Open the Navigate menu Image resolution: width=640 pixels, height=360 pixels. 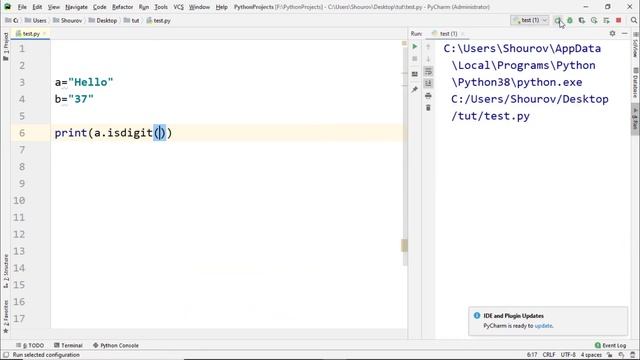pyautogui.click(x=76, y=7)
